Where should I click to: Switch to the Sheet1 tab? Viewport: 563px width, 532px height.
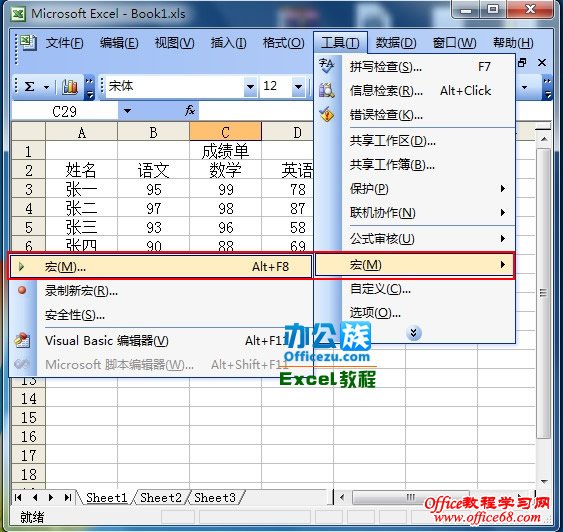pyautogui.click(x=107, y=498)
